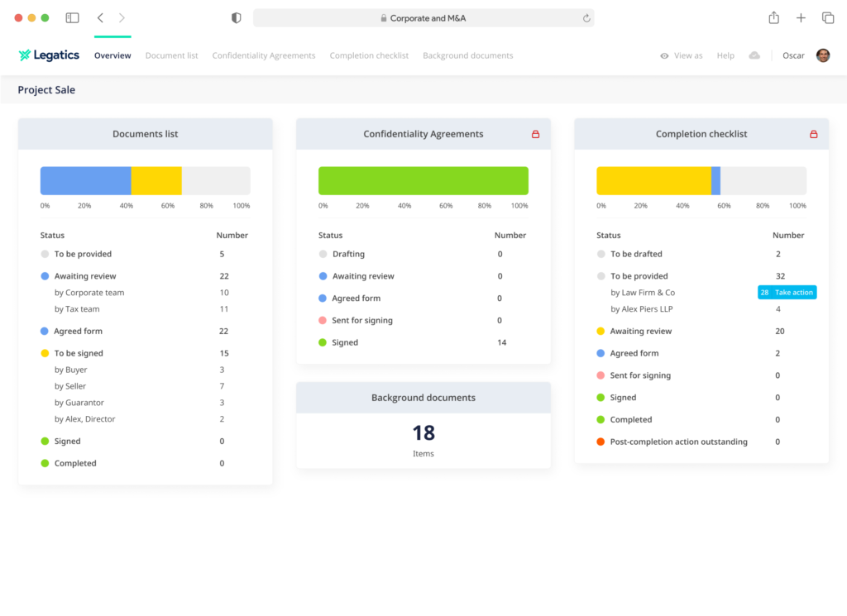Image resolution: width=847 pixels, height=616 pixels.
Task: Open the Confidentiality Agreements tab
Action: click(x=264, y=55)
